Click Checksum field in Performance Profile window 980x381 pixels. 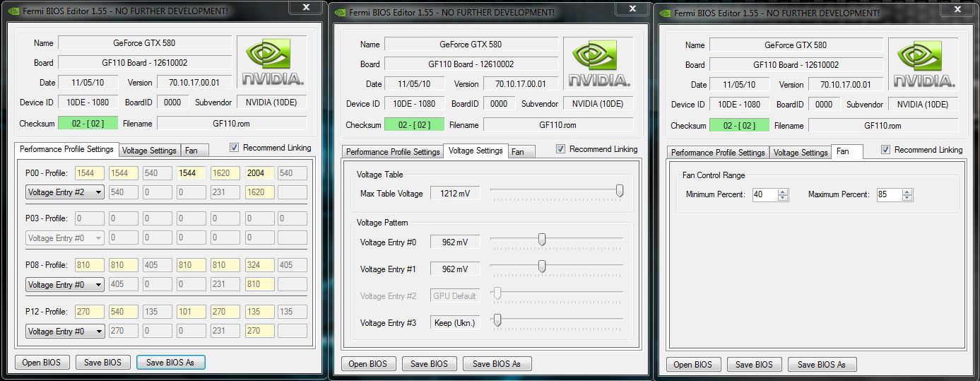[x=88, y=124]
